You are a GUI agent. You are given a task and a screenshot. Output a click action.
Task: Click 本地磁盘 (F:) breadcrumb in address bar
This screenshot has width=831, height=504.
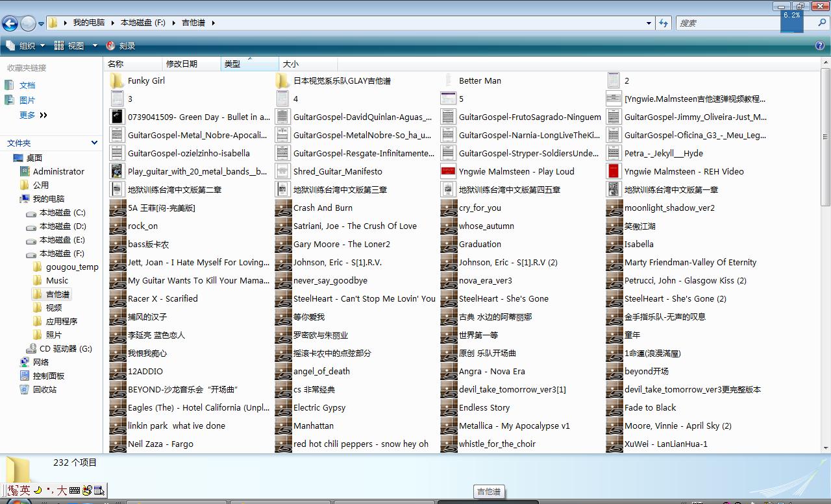click(x=143, y=23)
